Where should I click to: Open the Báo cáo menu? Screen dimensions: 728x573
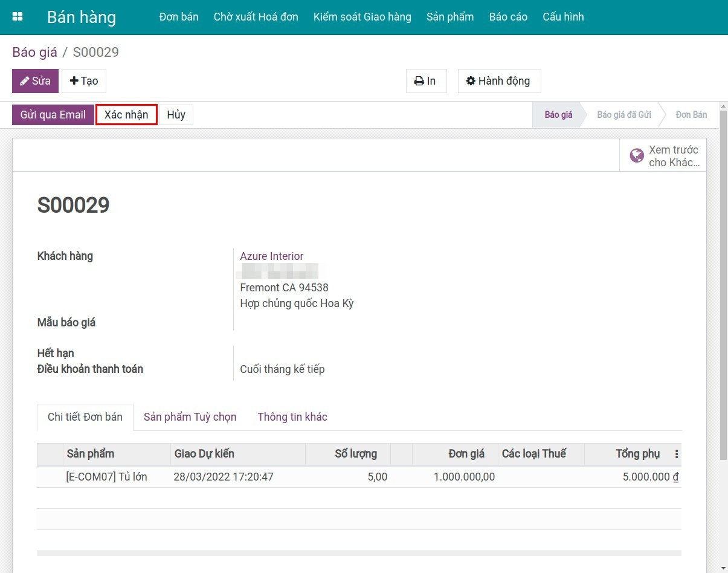pyautogui.click(x=508, y=17)
